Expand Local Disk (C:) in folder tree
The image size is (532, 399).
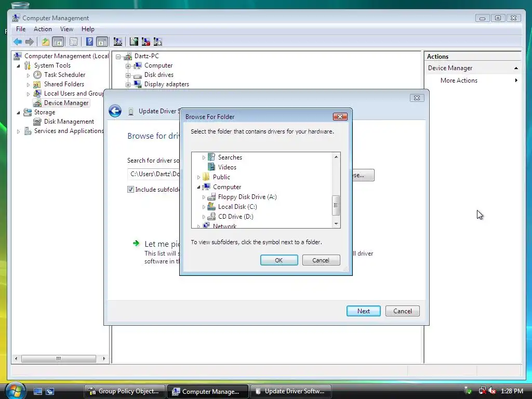[x=204, y=207]
